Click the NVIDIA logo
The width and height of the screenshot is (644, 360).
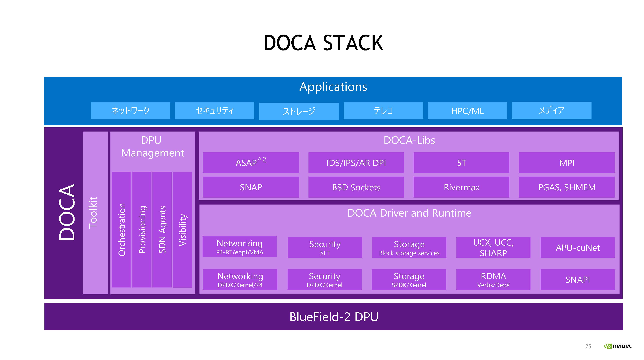[617, 346]
